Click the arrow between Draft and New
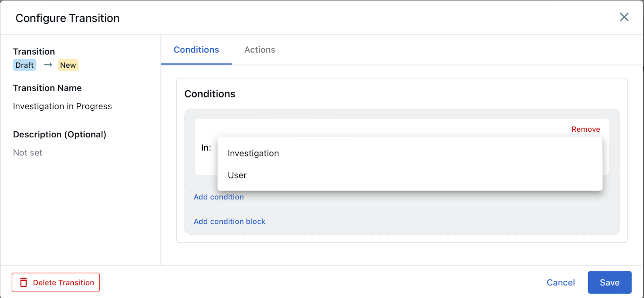Image resolution: width=644 pixels, height=298 pixels. pos(48,65)
